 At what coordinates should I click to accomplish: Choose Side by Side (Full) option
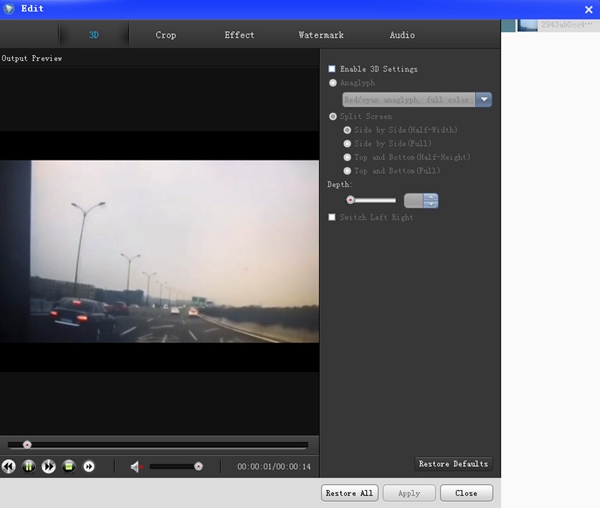(347, 143)
